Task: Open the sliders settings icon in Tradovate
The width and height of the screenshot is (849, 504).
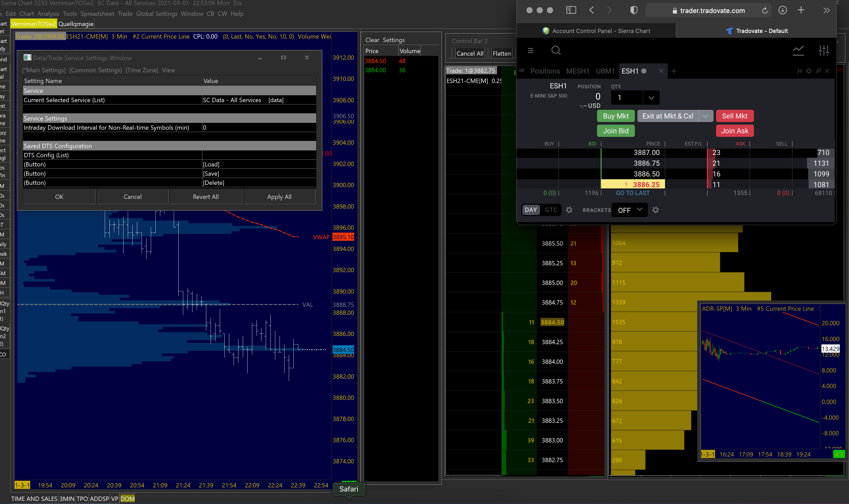Action: [x=823, y=51]
